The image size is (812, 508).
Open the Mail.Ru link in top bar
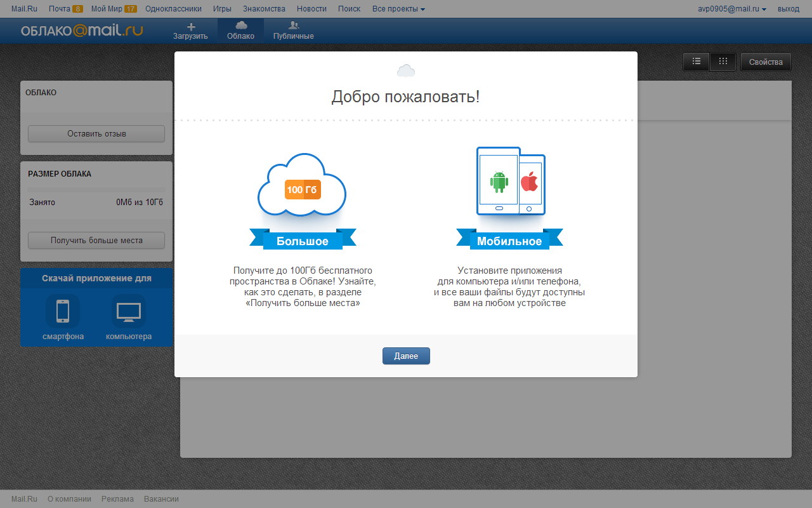tap(25, 9)
